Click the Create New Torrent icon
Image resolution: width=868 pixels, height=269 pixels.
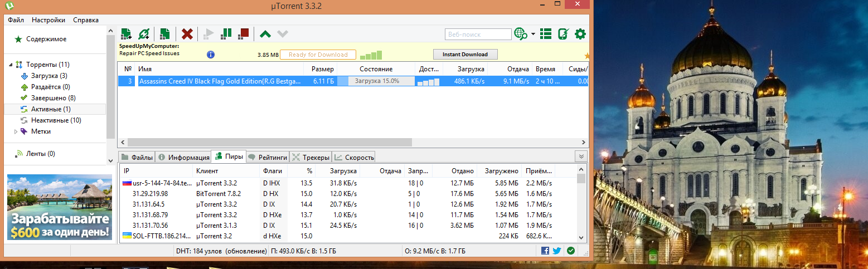164,34
